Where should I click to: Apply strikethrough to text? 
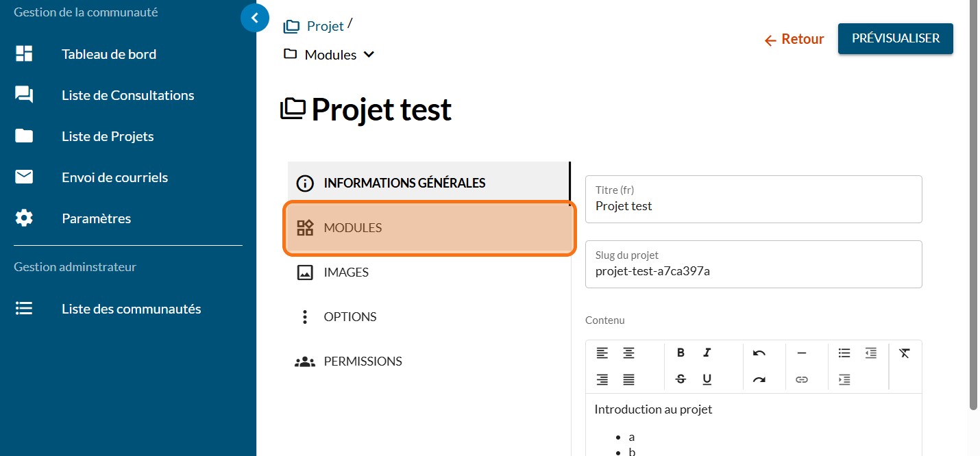(x=681, y=379)
